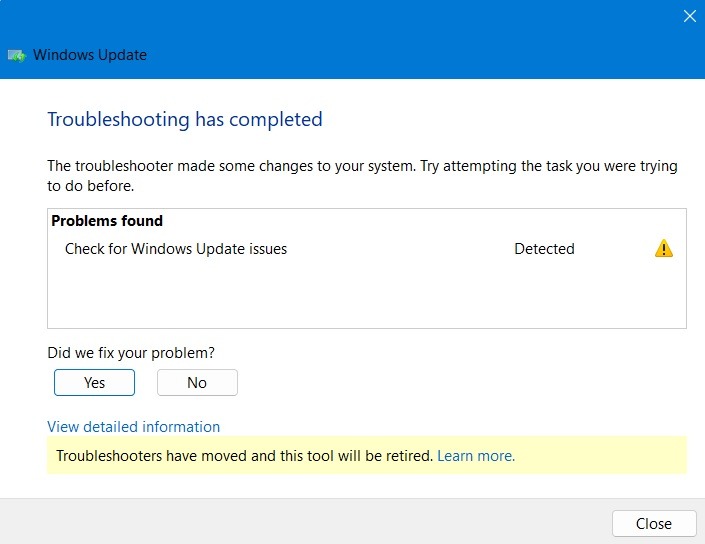Click the Close button at the bottom
Image resolution: width=705 pixels, height=544 pixels.
(654, 523)
